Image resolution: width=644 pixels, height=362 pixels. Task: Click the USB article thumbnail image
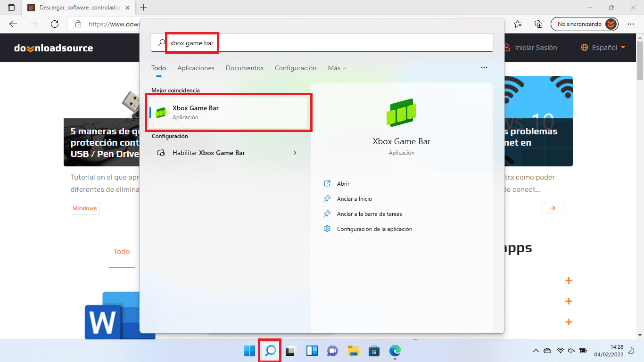(x=101, y=121)
